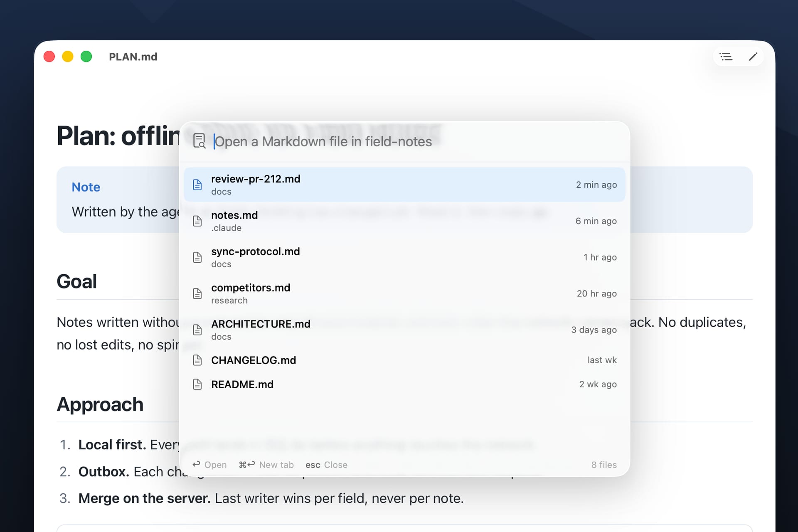
Task: Click the Approach heading in document
Action: pos(100,404)
